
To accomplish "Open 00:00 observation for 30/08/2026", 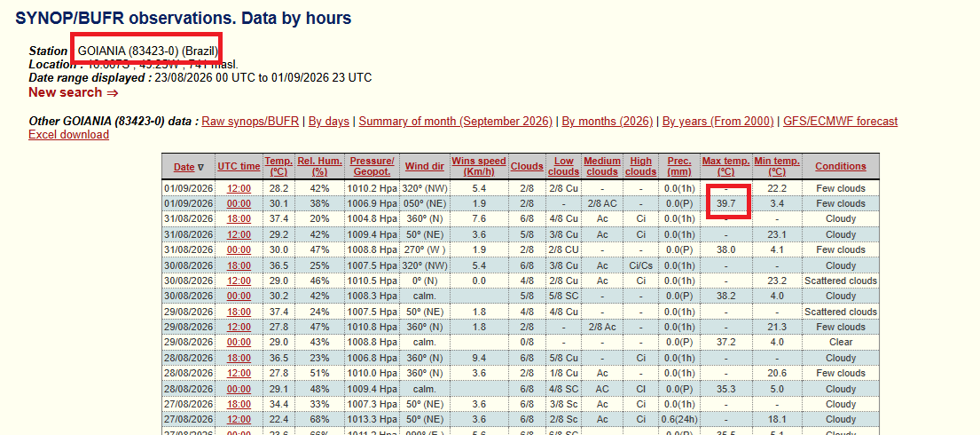I will coord(239,296).
